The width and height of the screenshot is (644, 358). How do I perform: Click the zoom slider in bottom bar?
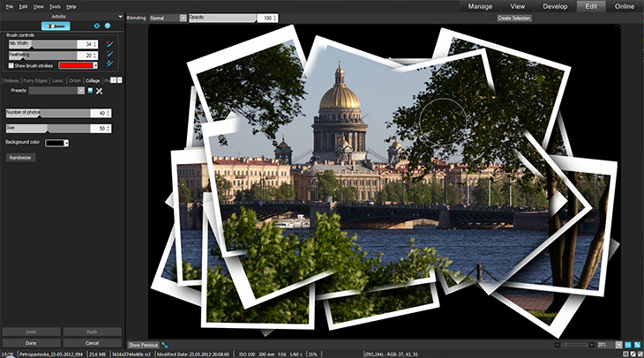coord(574,345)
